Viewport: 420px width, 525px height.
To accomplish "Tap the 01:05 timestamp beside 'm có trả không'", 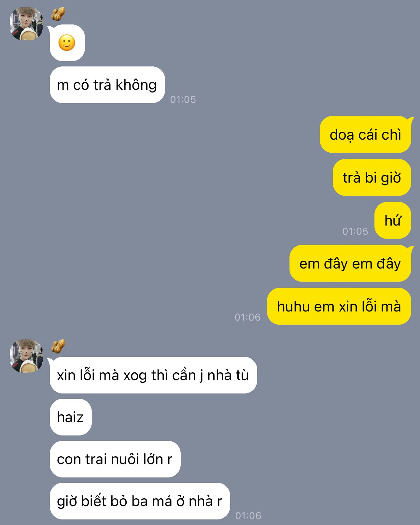I will pyautogui.click(x=183, y=99).
